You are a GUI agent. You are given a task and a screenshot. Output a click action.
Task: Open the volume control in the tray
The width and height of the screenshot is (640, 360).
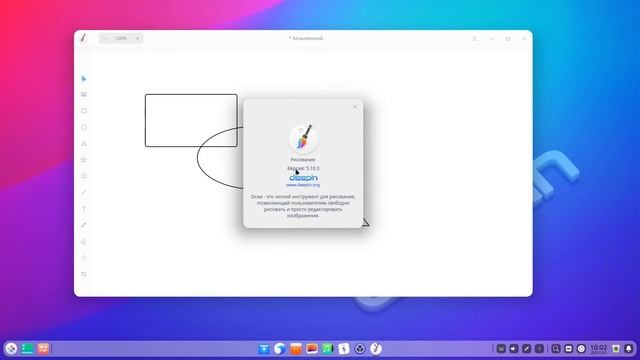pos(514,349)
